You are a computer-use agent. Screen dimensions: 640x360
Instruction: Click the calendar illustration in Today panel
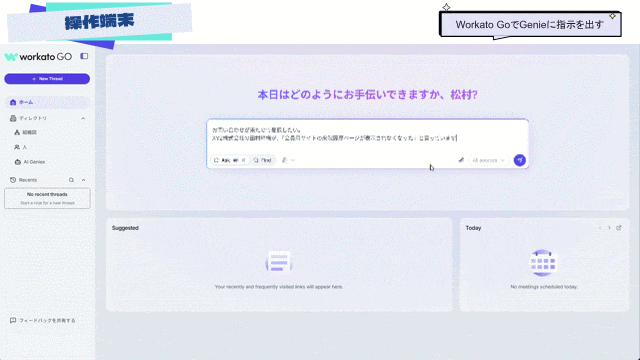(543, 263)
